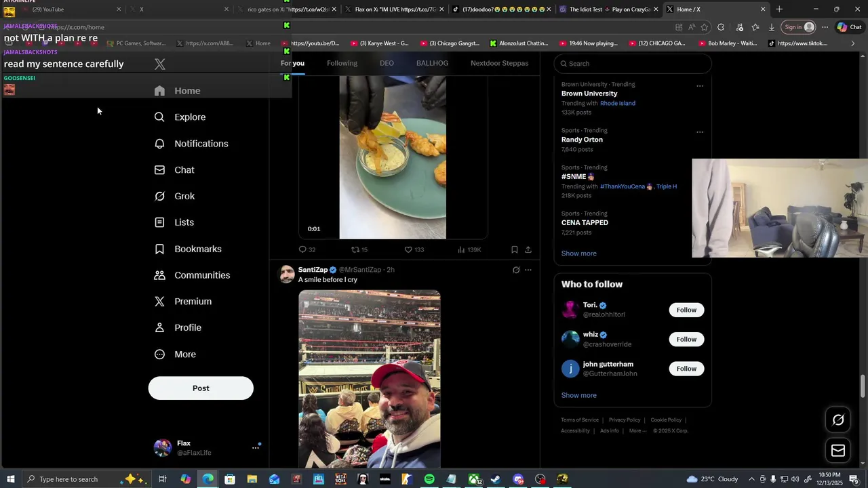Open File Explorer from the taskbar
868x488 pixels.
252,479
